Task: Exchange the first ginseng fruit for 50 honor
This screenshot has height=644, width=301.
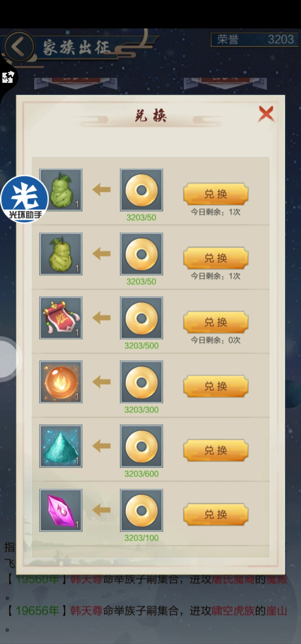Action: coord(216,194)
